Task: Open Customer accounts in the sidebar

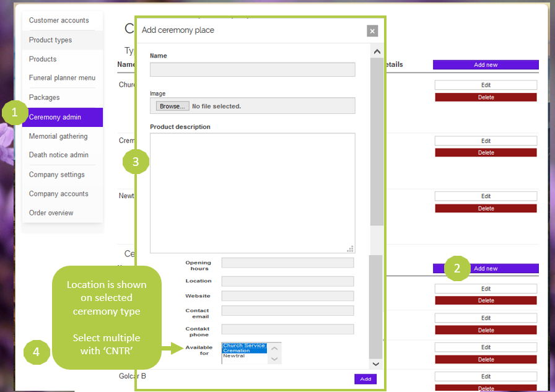Action: [59, 20]
